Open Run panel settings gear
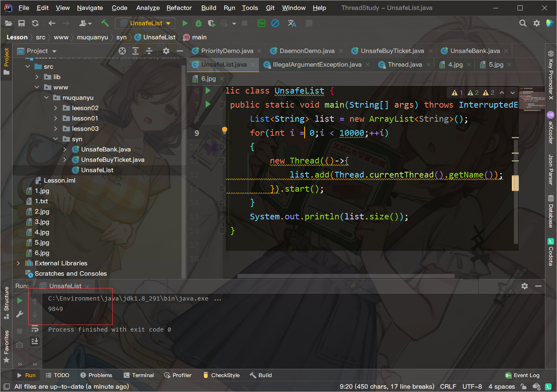557x392 pixels. coord(525,286)
